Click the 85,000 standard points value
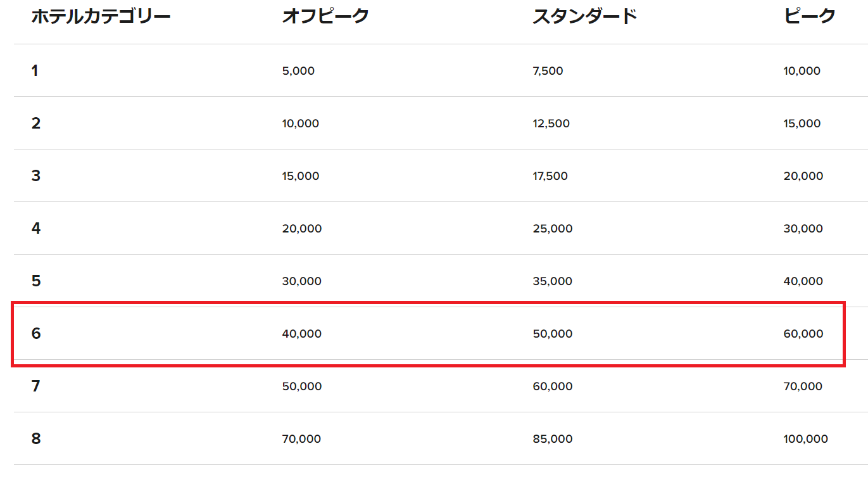Image resolution: width=868 pixels, height=477 pixels. tap(552, 439)
